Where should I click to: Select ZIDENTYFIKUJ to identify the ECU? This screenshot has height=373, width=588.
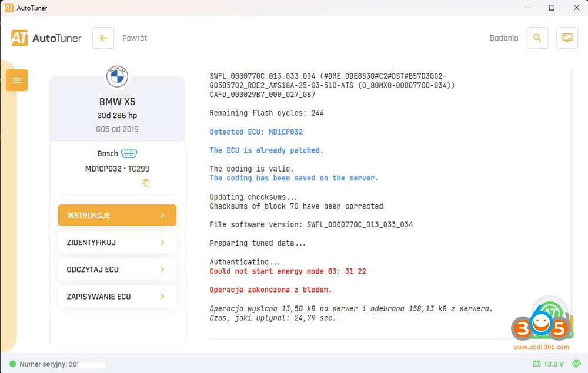click(117, 242)
